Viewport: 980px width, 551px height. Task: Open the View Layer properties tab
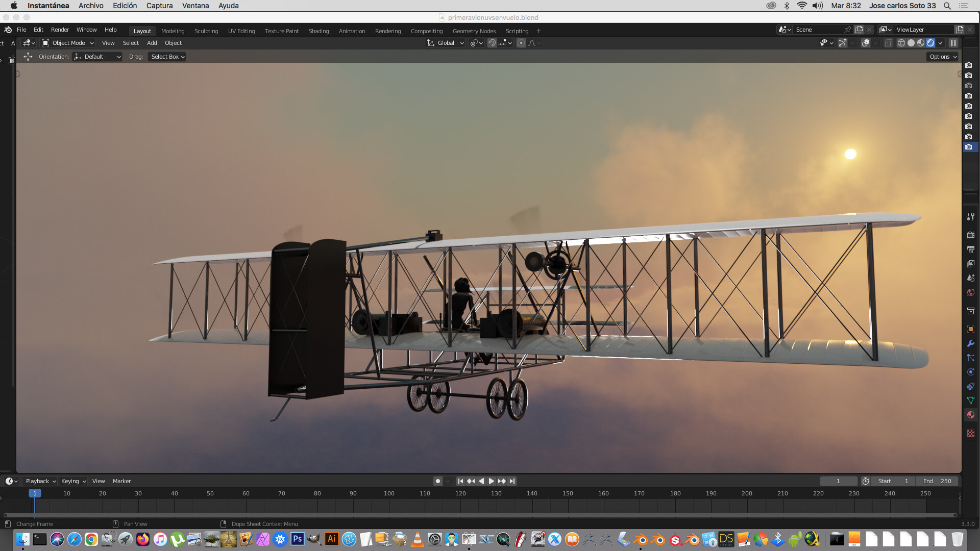(x=970, y=263)
